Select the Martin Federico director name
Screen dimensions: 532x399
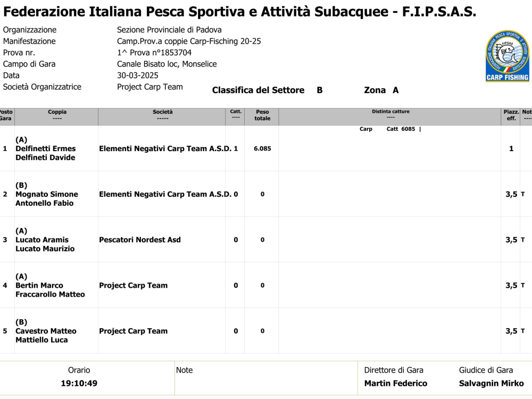pyautogui.click(x=396, y=384)
